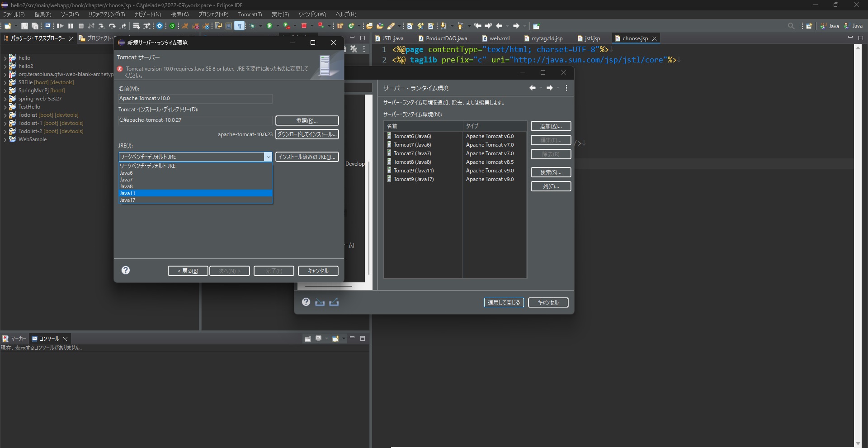This screenshot has height=448, width=868.
Task: Toggle show whitespace characters button
Action: coord(240,26)
